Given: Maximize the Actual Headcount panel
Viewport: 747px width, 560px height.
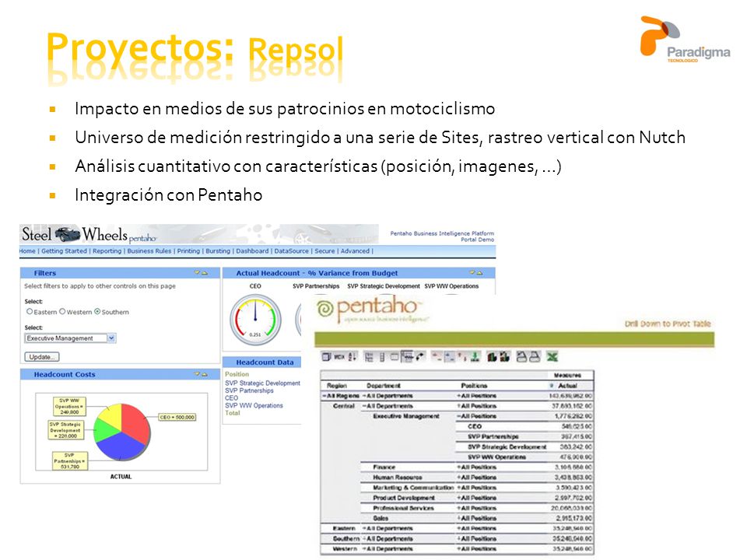Looking at the screenshot, I should (479, 273).
